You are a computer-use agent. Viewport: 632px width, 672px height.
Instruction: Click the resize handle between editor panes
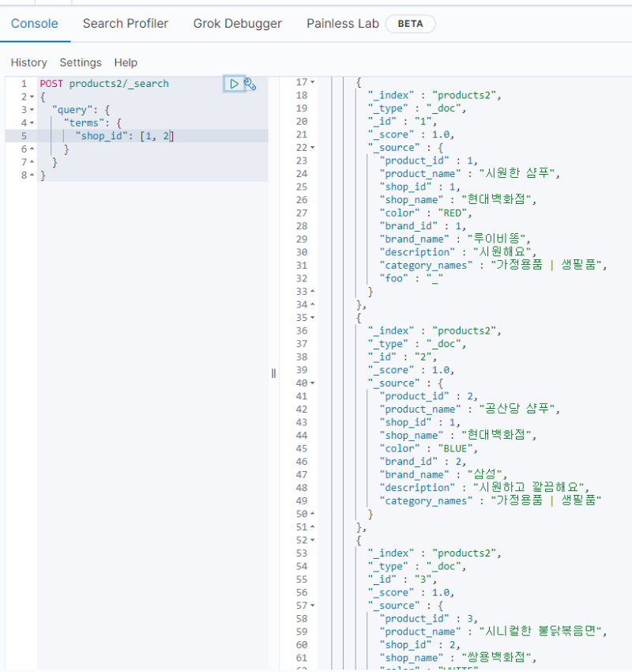coord(273,373)
